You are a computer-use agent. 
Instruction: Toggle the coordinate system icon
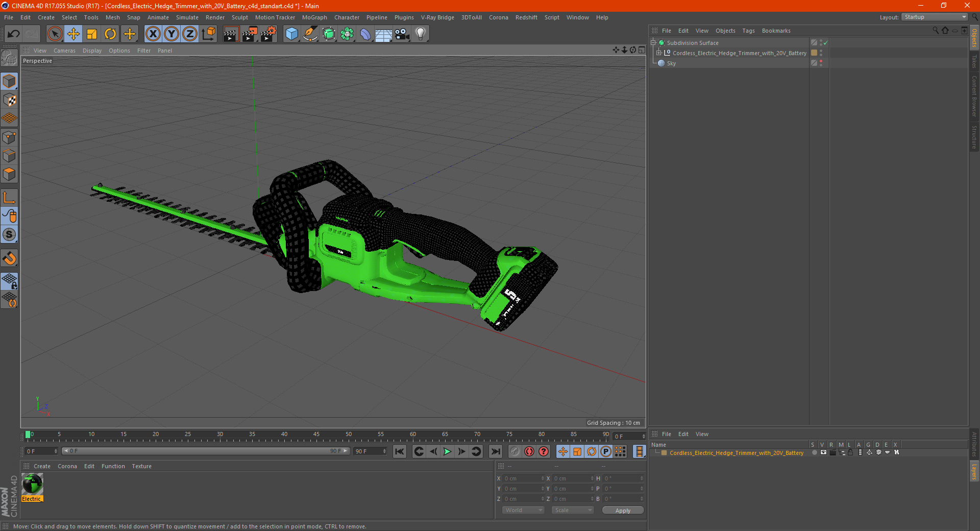point(208,34)
